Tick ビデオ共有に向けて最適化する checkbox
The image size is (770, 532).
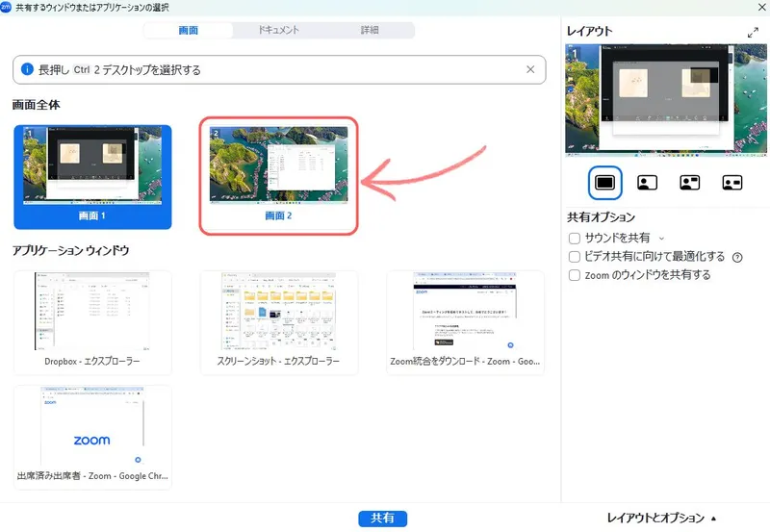(x=575, y=257)
